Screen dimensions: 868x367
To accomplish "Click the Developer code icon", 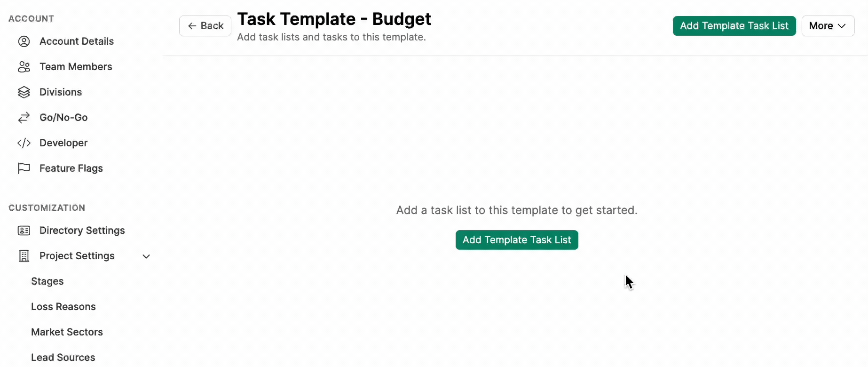I will pos(24,143).
